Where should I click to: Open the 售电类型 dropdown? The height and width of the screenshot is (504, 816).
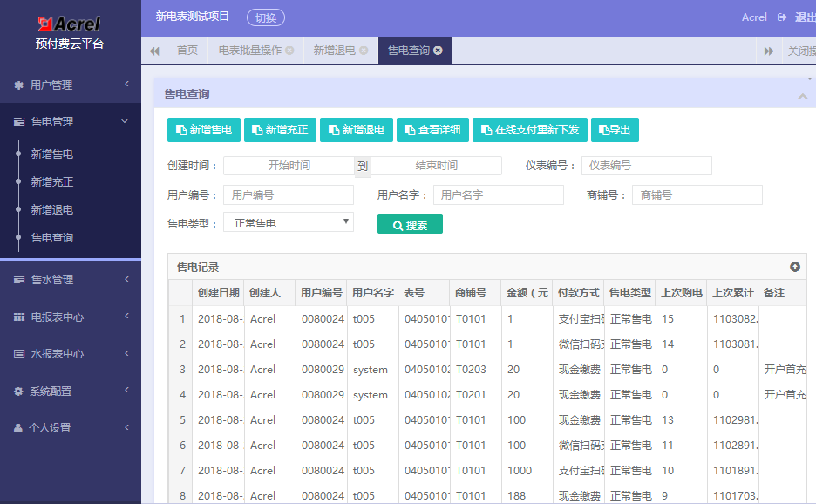pos(288,221)
